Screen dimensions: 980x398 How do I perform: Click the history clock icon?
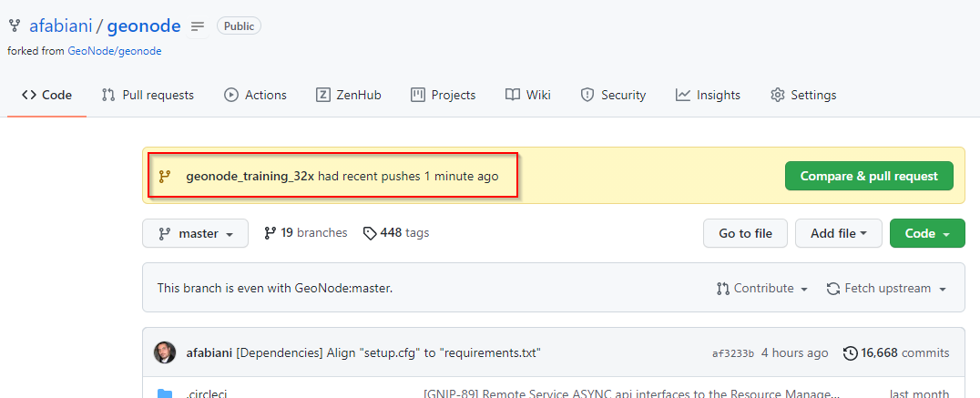pyautogui.click(x=850, y=353)
